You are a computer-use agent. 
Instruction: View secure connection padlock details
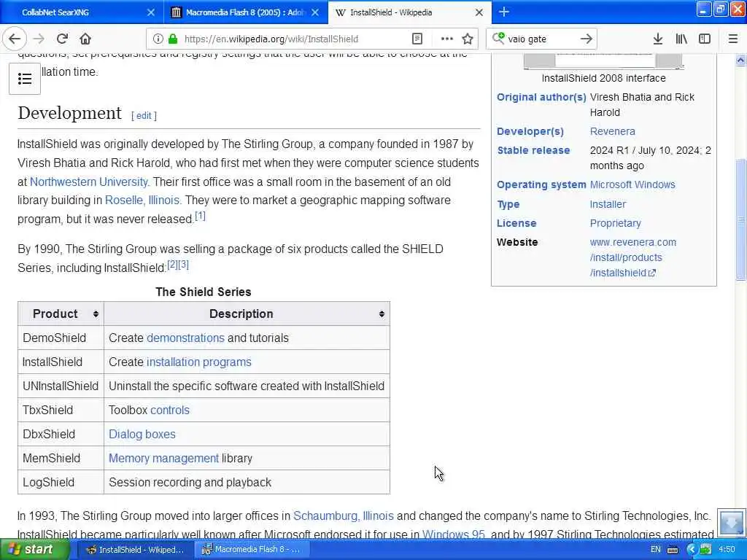coord(173,39)
